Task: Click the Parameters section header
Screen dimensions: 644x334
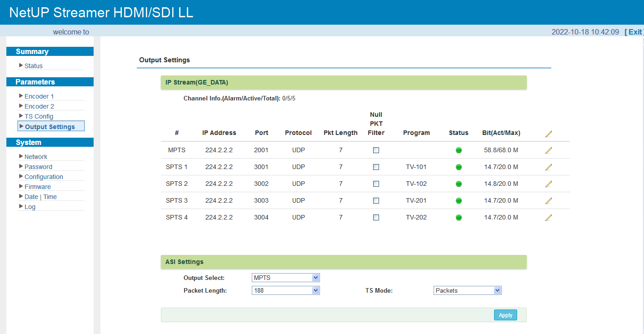Action: tap(50, 82)
